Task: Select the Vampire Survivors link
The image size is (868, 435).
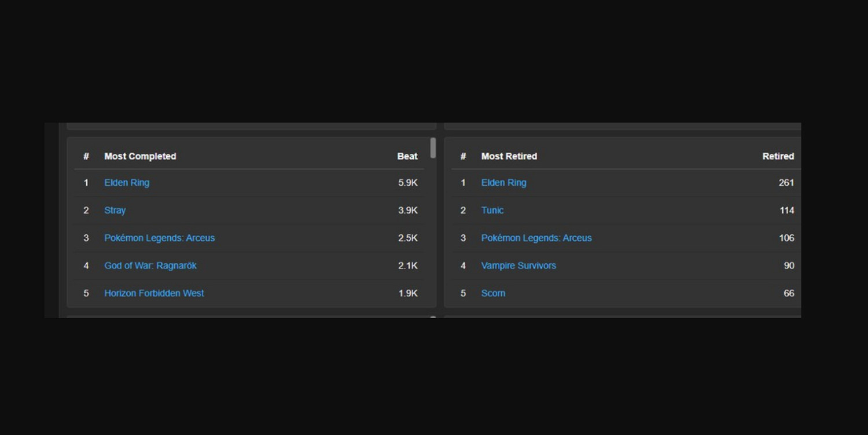Action: coord(518,266)
